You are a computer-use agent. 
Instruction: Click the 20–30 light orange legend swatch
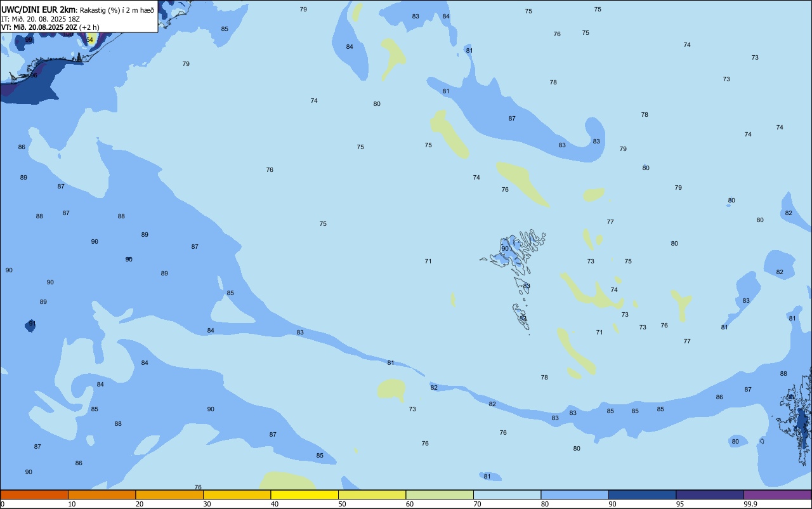point(169,494)
